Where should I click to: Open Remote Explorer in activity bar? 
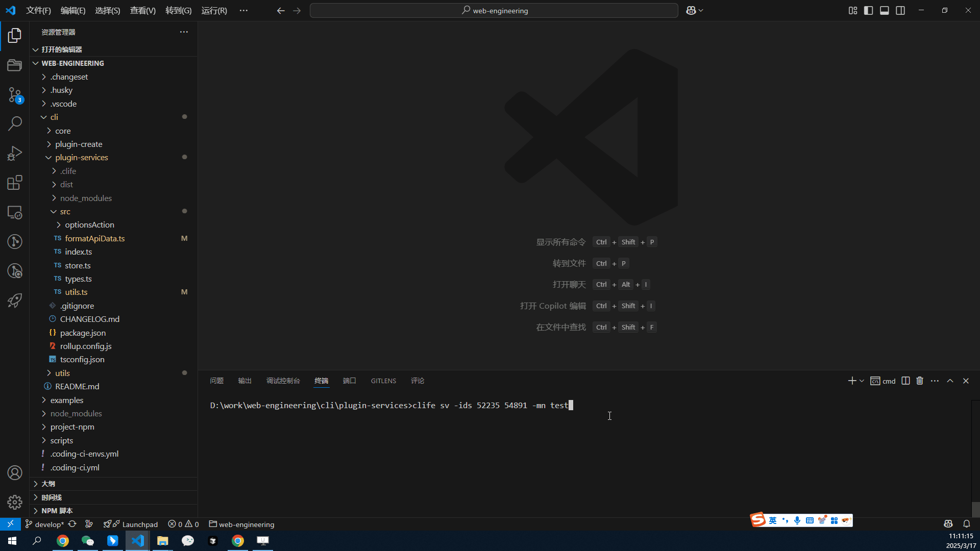click(x=15, y=212)
